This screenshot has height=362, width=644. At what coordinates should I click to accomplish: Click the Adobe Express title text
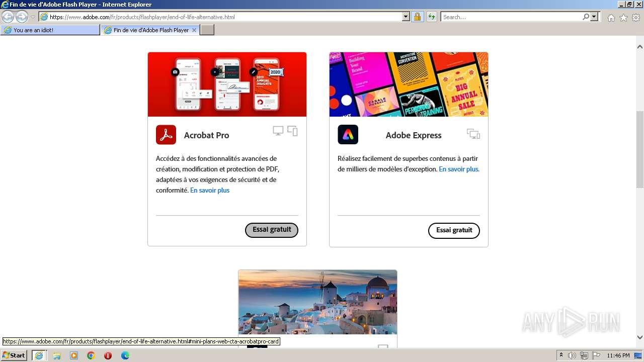(x=414, y=135)
